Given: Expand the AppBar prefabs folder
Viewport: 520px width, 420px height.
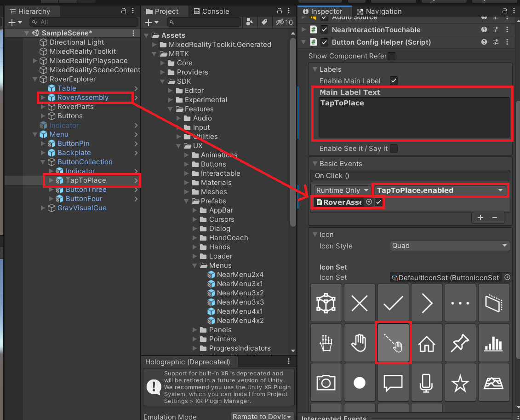Looking at the screenshot, I should 194,210.
